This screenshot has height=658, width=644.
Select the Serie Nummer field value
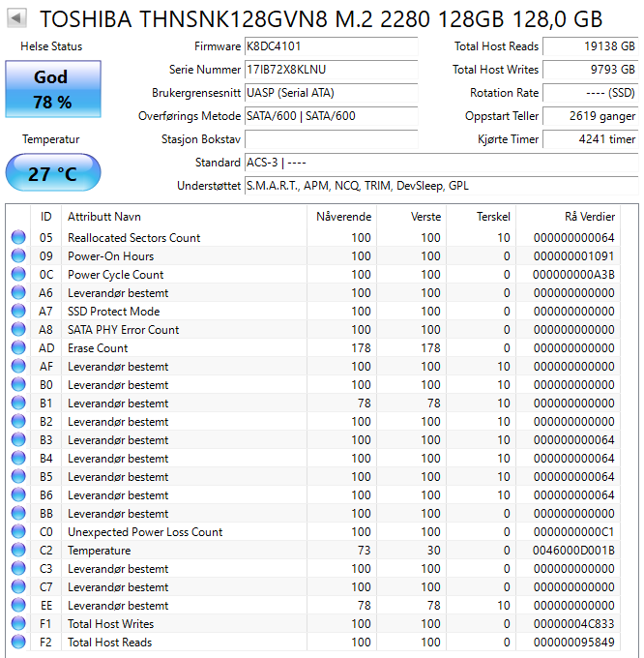tap(331, 70)
